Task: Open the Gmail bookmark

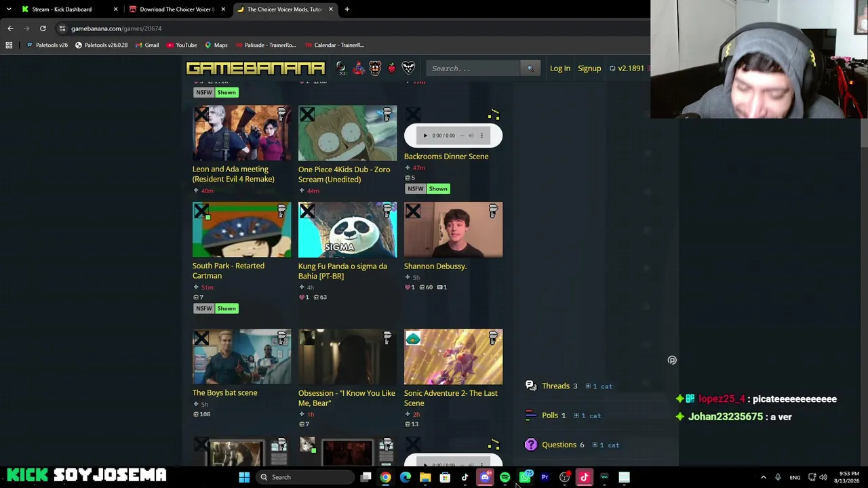Action: pos(146,45)
